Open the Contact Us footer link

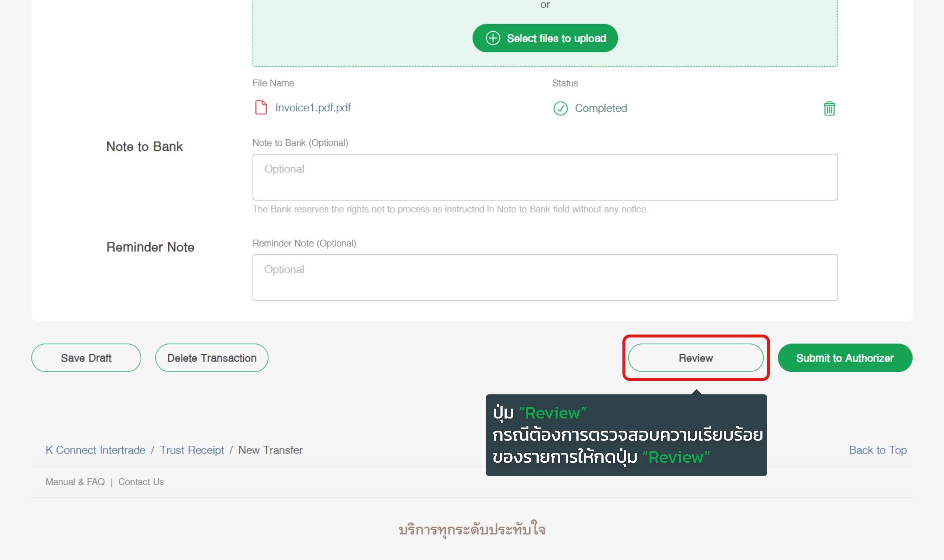[141, 482]
